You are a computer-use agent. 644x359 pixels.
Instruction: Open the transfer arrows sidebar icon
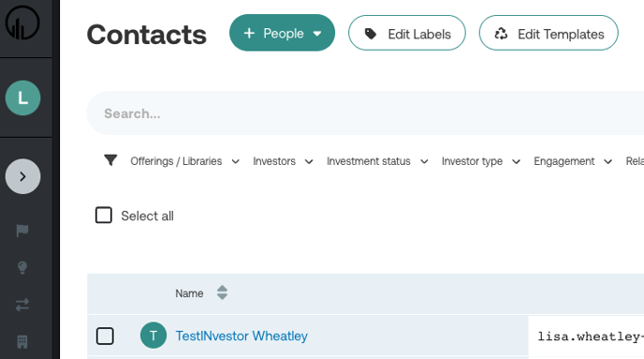22,305
